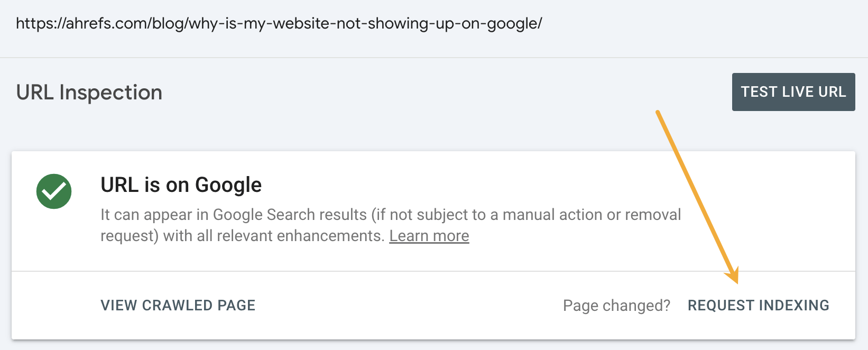Screen dimensions: 868x350
Task: Select the URL is on Google heading
Action: tap(181, 185)
